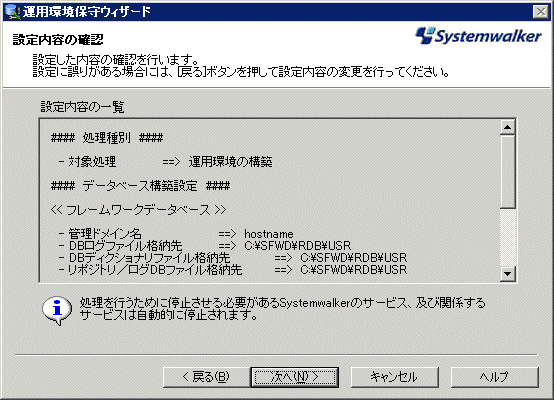
Task: Click the scroll up arrow in settings list
Action: (508, 127)
